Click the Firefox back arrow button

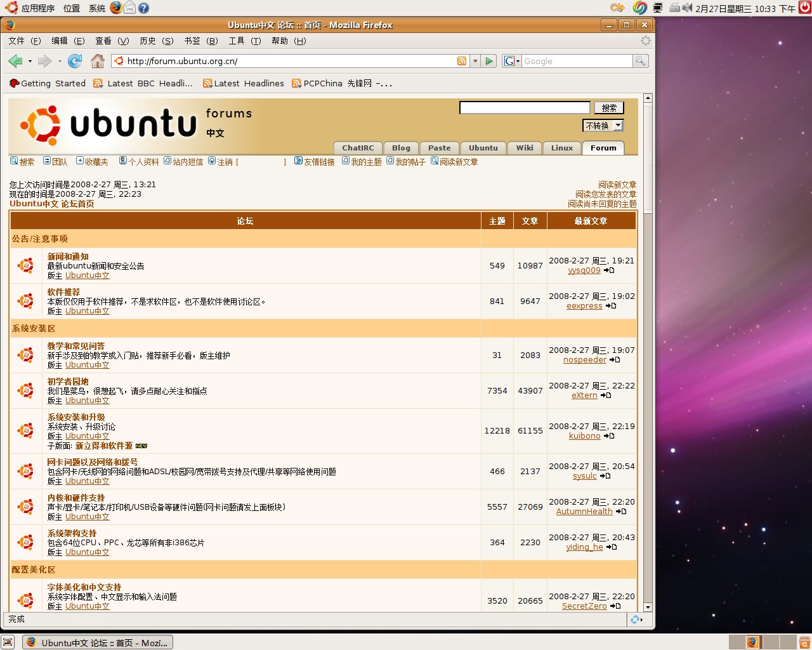point(15,61)
